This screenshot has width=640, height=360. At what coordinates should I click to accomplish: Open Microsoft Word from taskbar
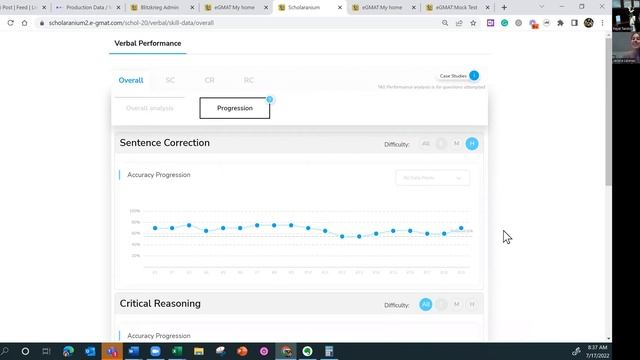pyautogui.click(x=134, y=351)
